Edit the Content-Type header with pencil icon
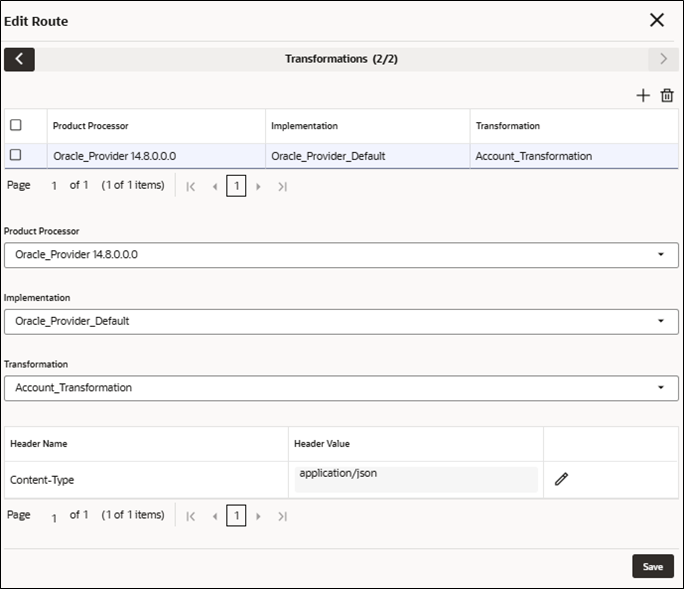This screenshot has width=684, height=589. click(561, 479)
